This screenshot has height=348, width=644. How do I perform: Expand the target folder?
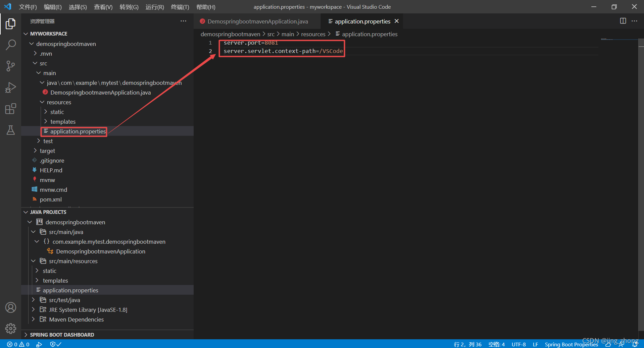47,151
